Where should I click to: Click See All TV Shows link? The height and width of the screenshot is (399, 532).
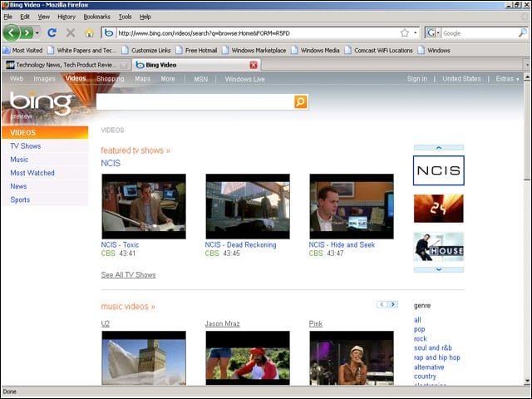tap(128, 275)
